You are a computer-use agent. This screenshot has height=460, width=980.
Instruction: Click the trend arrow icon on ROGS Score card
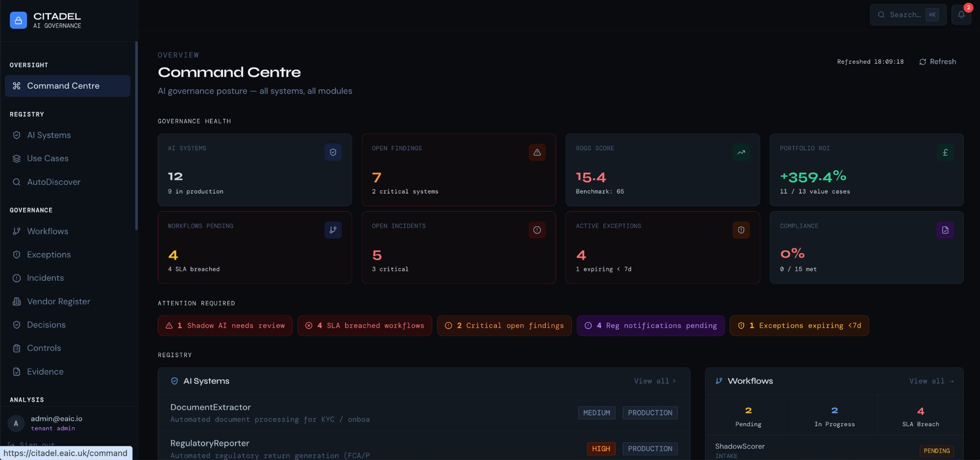[741, 152]
